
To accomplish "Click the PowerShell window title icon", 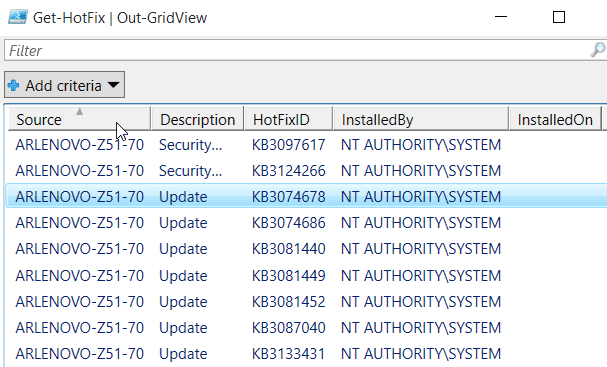I will pyautogui.click(x=18, y=17).
